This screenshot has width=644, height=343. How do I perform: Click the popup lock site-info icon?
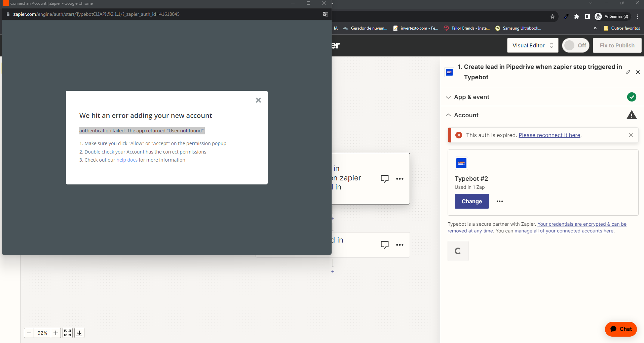coord(8,14)
